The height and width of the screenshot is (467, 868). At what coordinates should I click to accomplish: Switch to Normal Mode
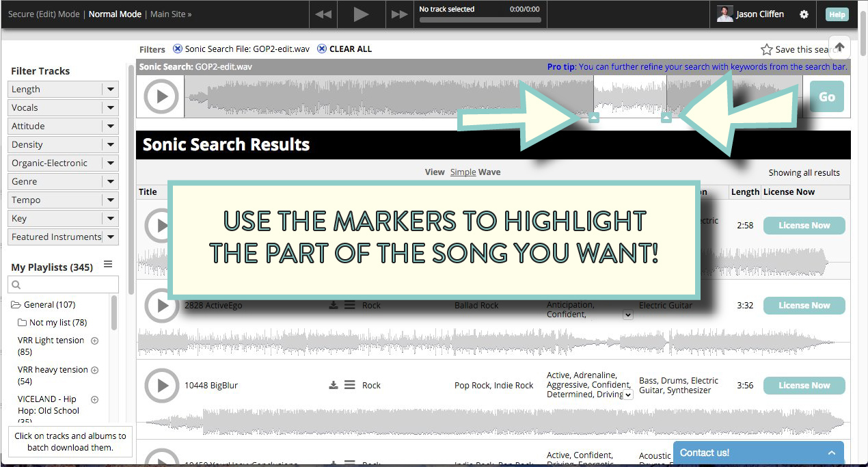tap(115, 14)
